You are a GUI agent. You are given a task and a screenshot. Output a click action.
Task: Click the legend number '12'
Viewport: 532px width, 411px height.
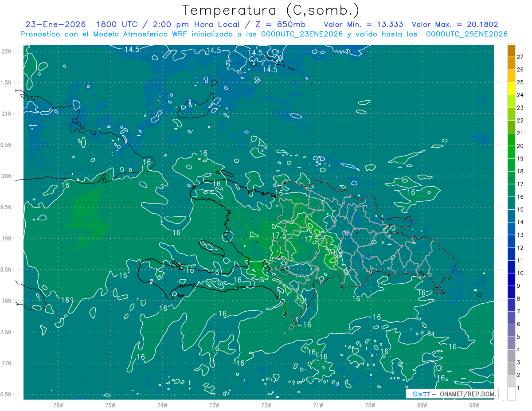520,248
